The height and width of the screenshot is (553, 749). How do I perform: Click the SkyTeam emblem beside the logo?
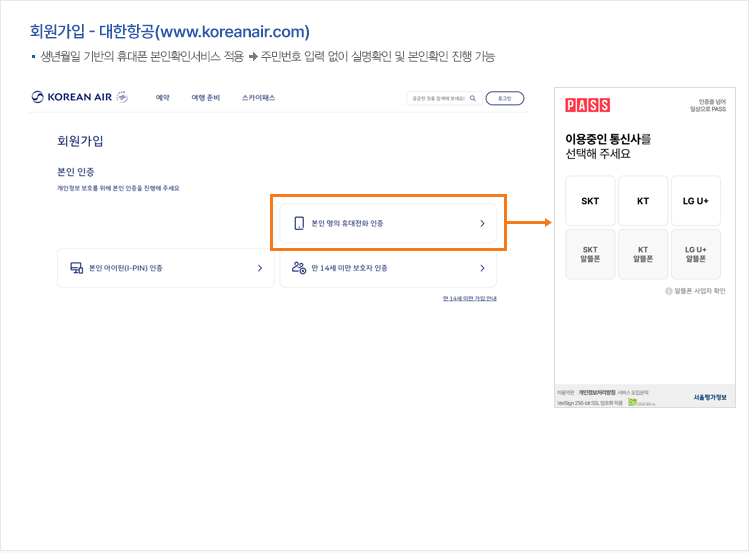click(122, 97)
